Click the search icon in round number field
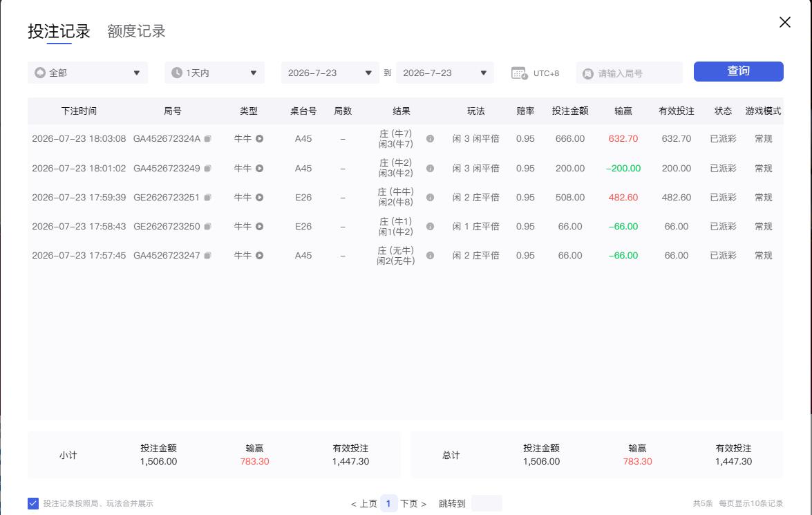The width and height of the screenshot is (812, 515). (x=588, y=73)
